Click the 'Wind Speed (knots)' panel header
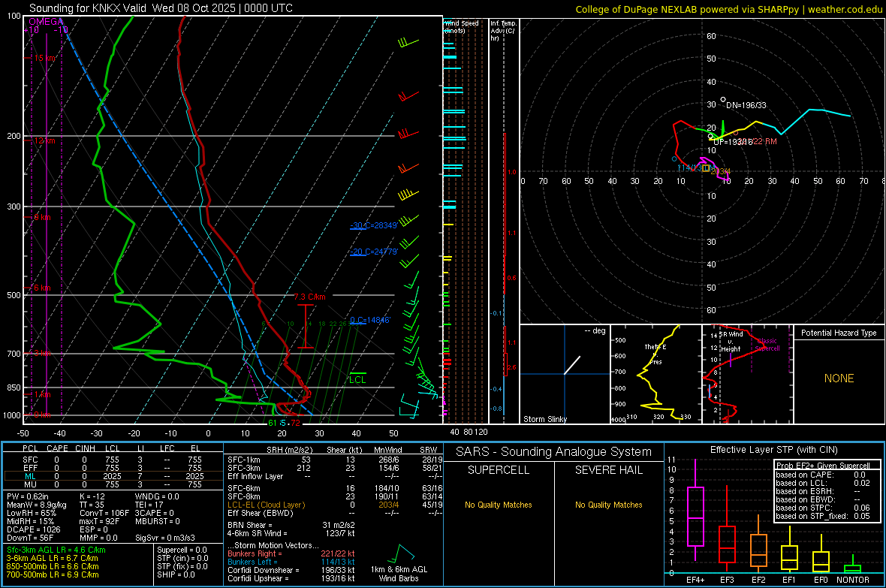 point(462,26)
